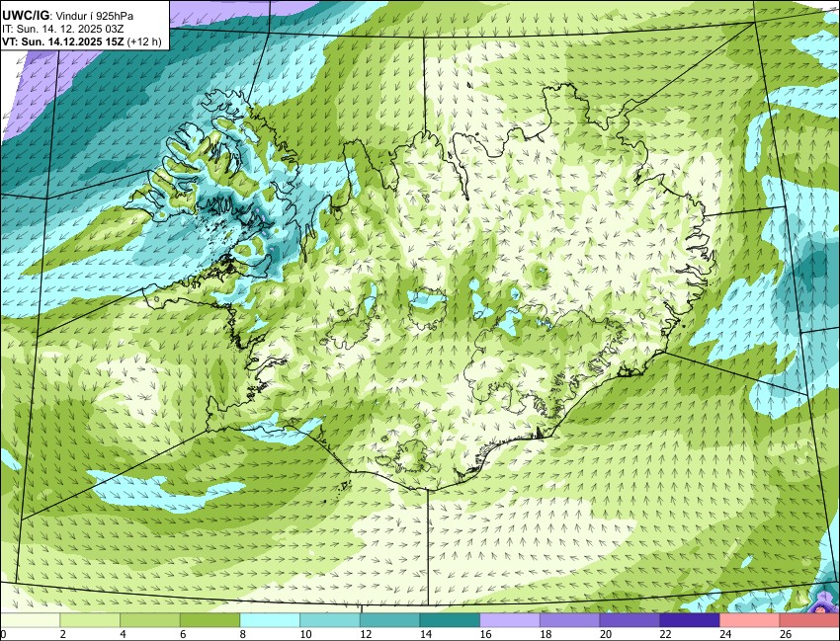Click the legend value 0

click(3, 634)
